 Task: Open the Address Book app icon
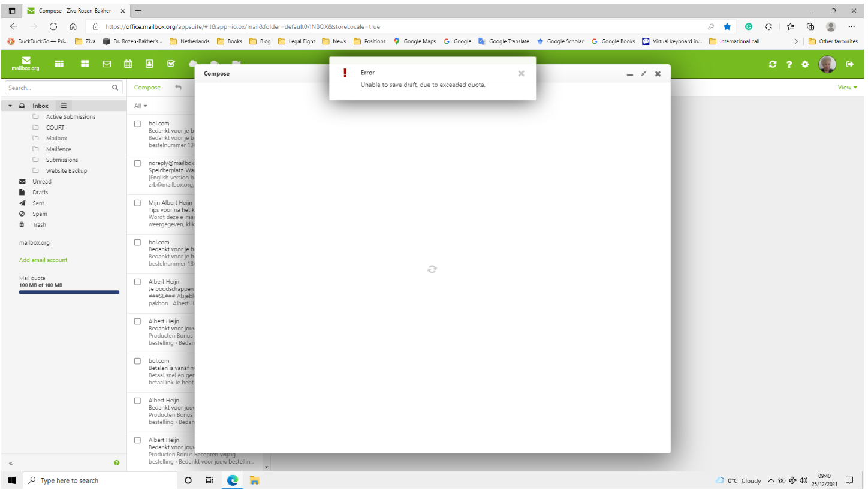click(x=149, y=64)
